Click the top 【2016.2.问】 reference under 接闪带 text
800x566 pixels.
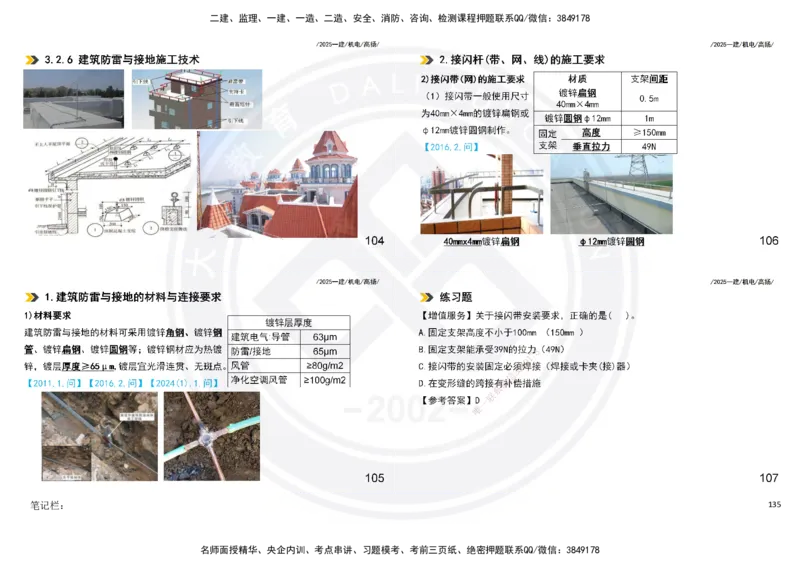[451, 147]
